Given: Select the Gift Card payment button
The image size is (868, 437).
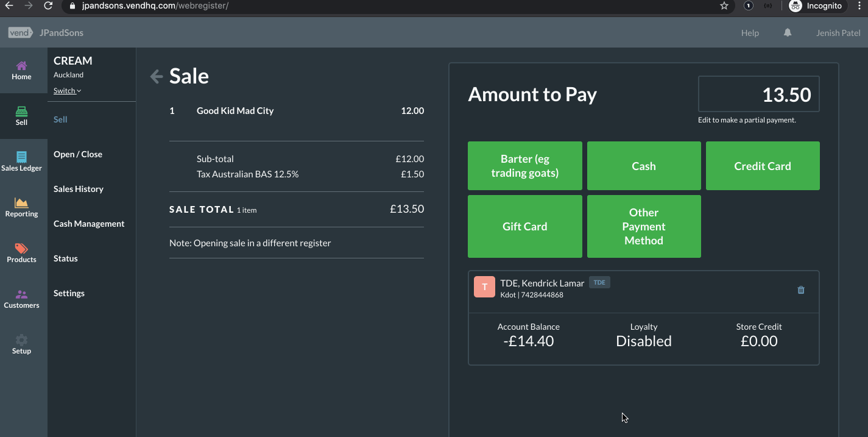Looking at the screenshot, I should coord(524,226).
